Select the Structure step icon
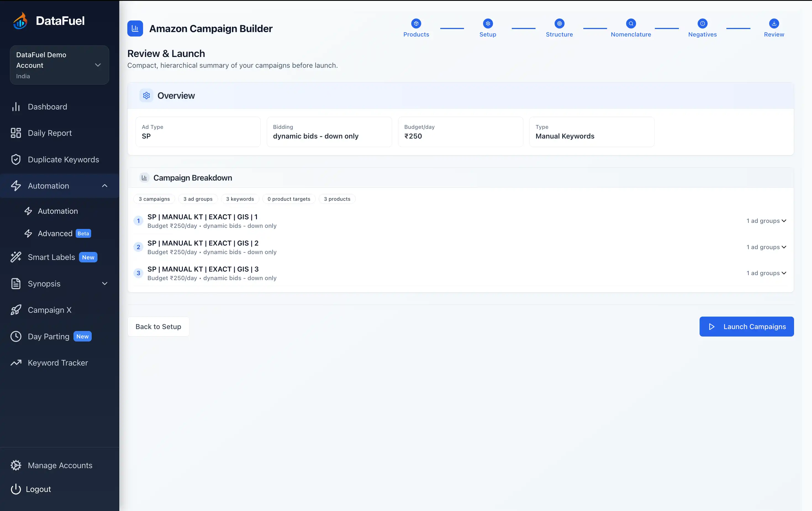 tap(560, 24)
